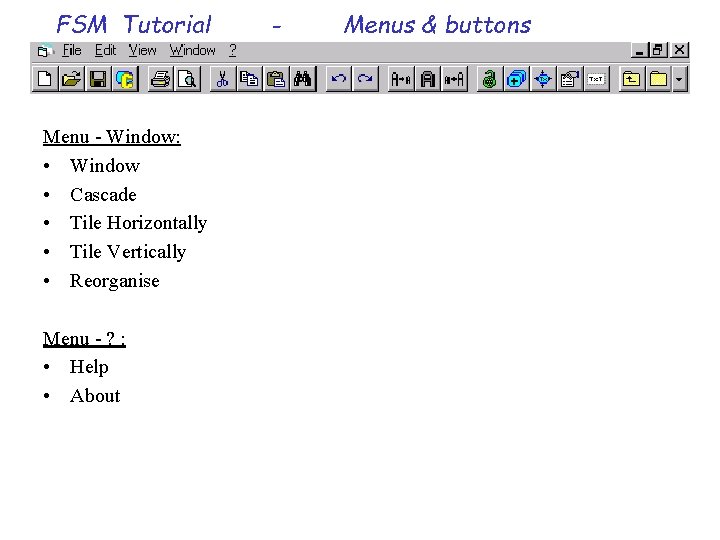Close the document window

point(680,50)
